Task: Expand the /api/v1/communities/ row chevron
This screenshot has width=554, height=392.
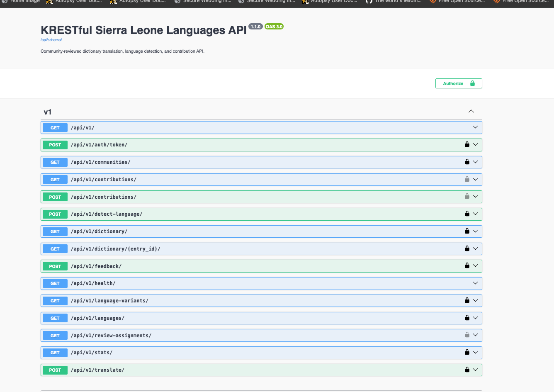Action: click(x=476, y=162)
